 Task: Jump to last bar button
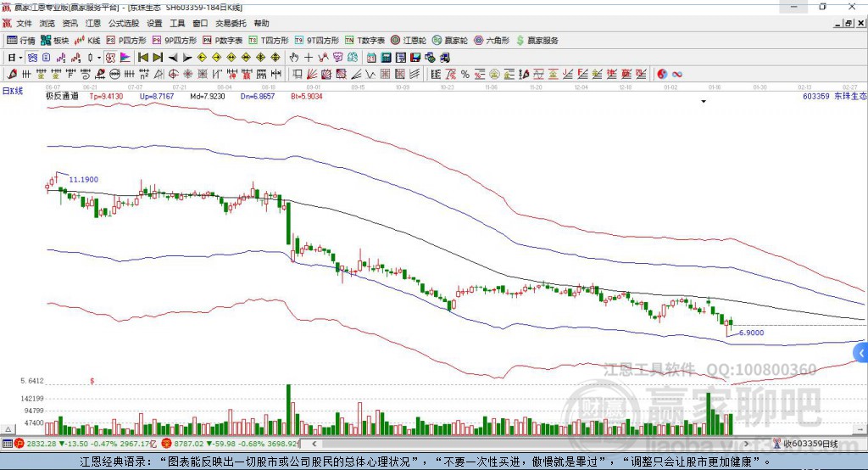[x=158, y=58]
